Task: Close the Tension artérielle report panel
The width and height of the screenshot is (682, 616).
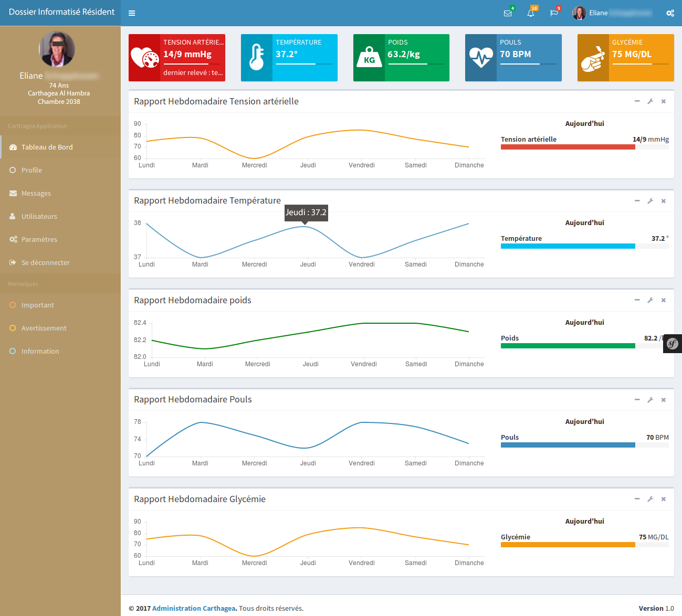Action: (664, 101)
